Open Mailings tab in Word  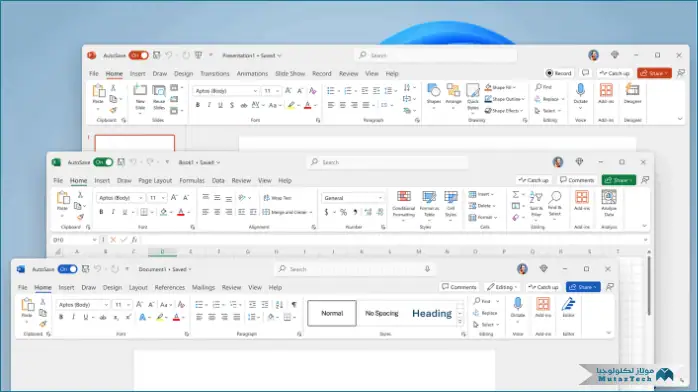tap(203, 287)
